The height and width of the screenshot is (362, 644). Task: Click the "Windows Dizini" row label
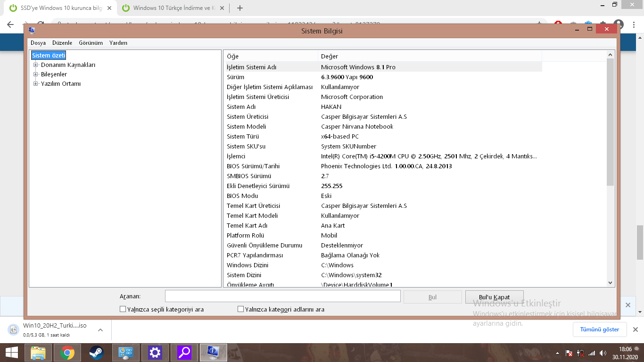point(248,265)
